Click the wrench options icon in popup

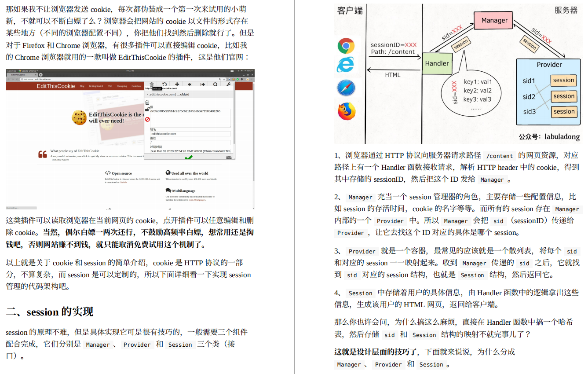click(x=229, y=84)
